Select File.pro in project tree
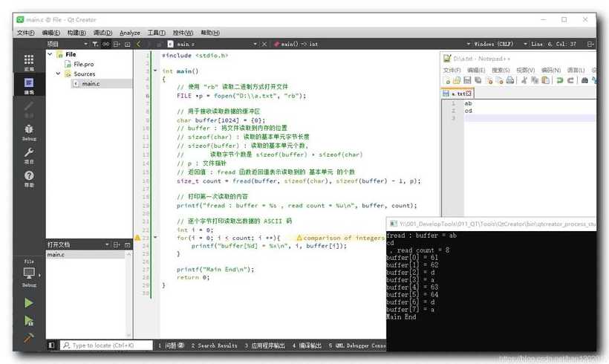 (x=83, y=64)
